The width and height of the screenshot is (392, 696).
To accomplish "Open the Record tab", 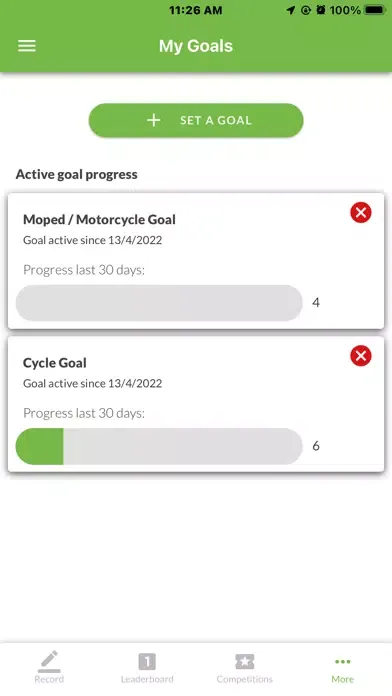I will tap(49, 667).
